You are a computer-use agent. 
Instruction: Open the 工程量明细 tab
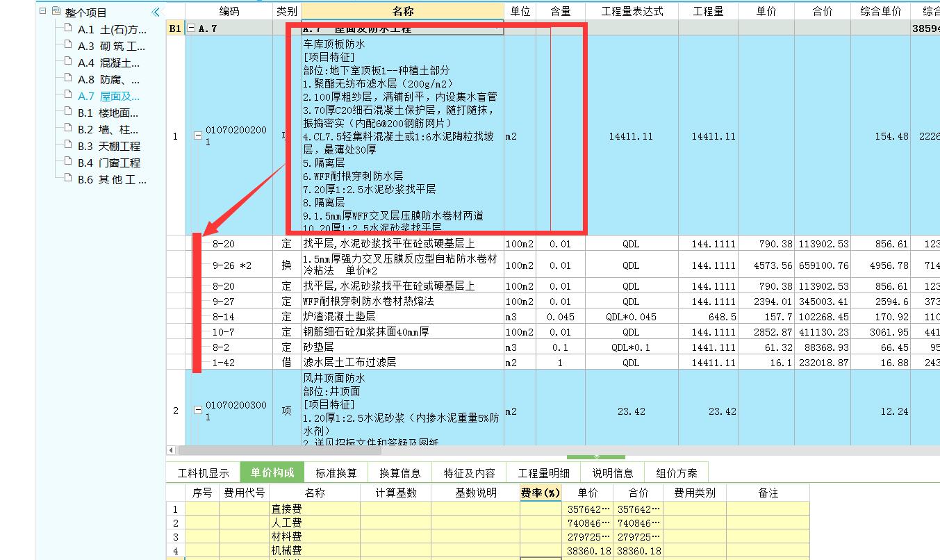click(x=543, y=472)
